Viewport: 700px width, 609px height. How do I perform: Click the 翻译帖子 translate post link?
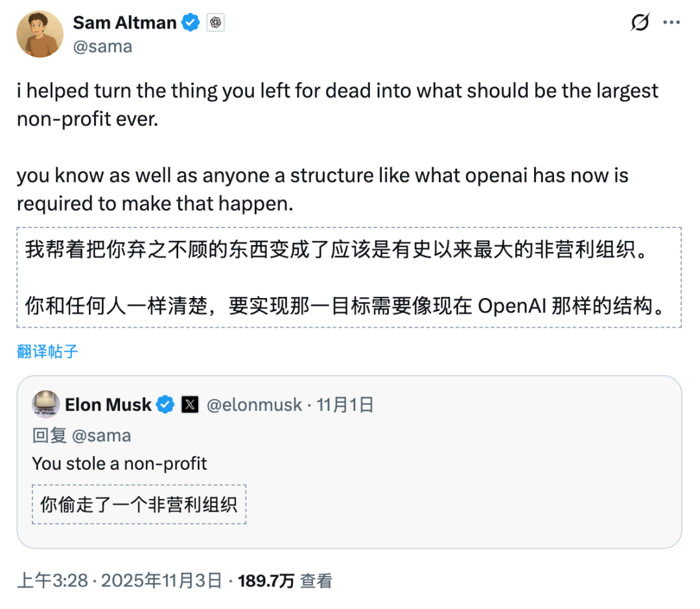(47, 351)
